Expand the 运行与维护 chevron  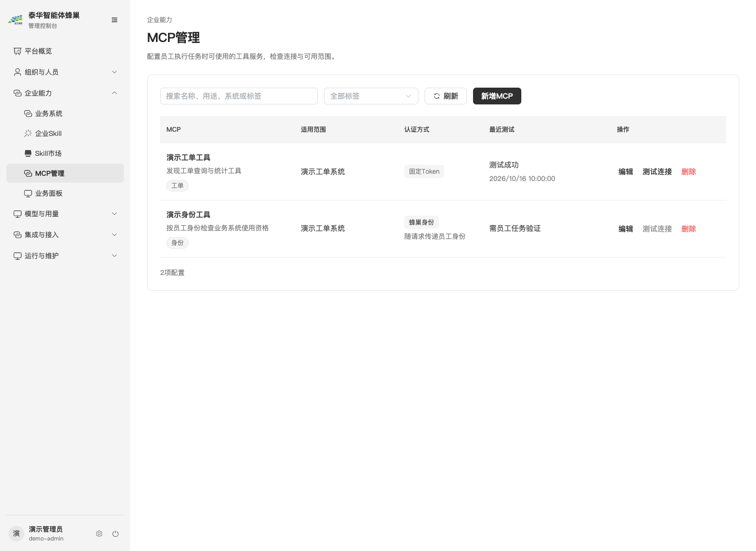(114, 256)
